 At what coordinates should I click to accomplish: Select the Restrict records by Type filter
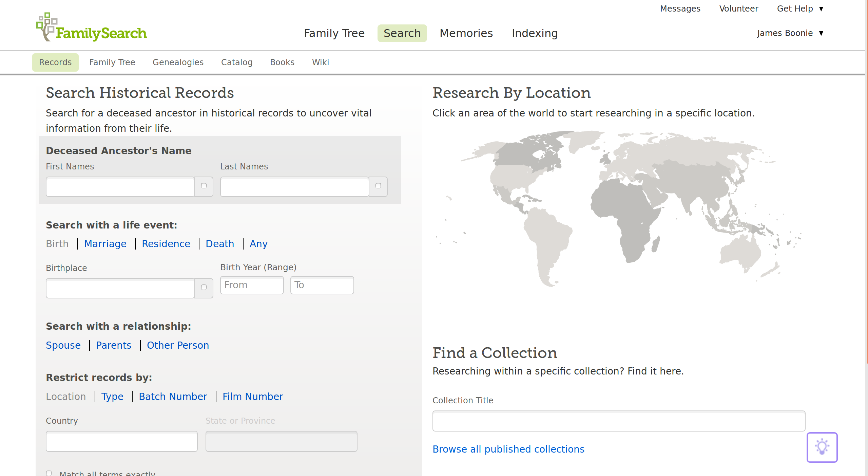click(x=112, y=396)
